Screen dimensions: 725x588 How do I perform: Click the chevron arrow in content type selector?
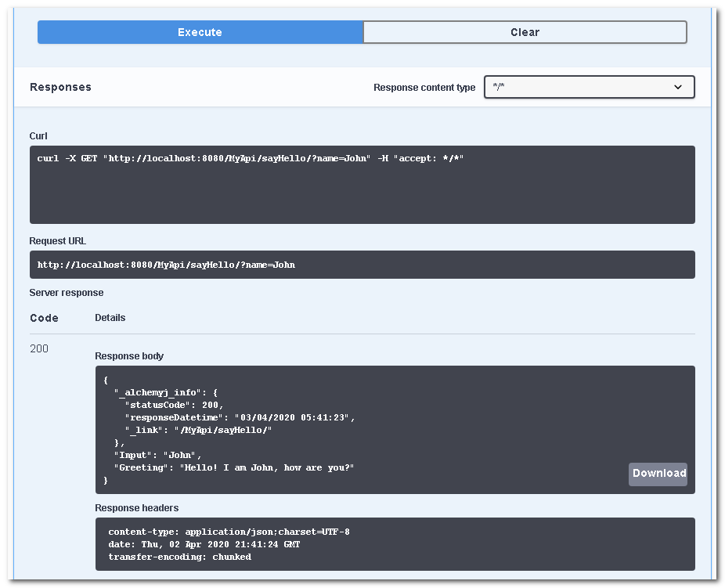coord(678,87)
